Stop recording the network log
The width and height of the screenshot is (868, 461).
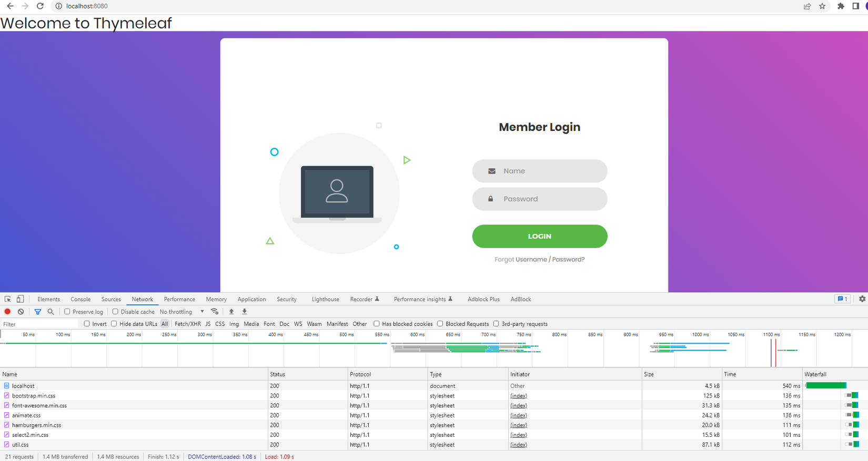[x=7, y=312]
